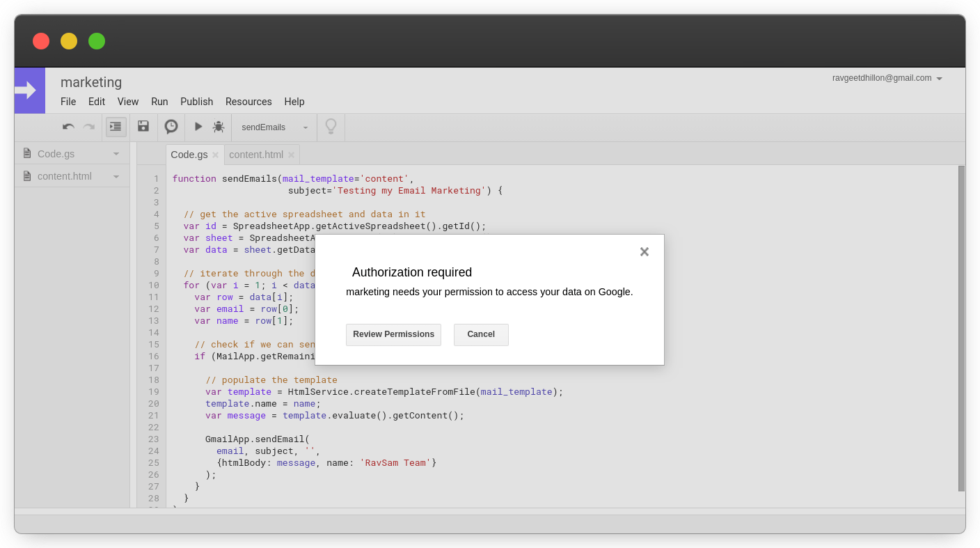This screenshot has height=548, width=980.
Task: Switch to the content.html tab
Action: pos(257,154)
